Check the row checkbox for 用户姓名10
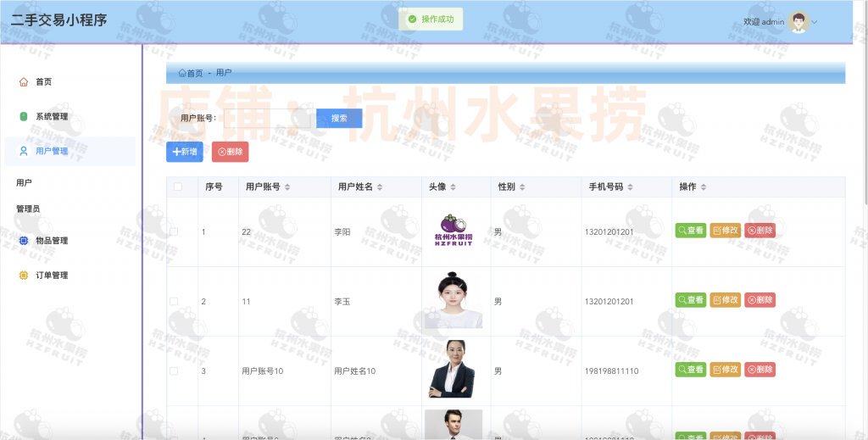This screenshot has height=440, width=868. (174, 370)
